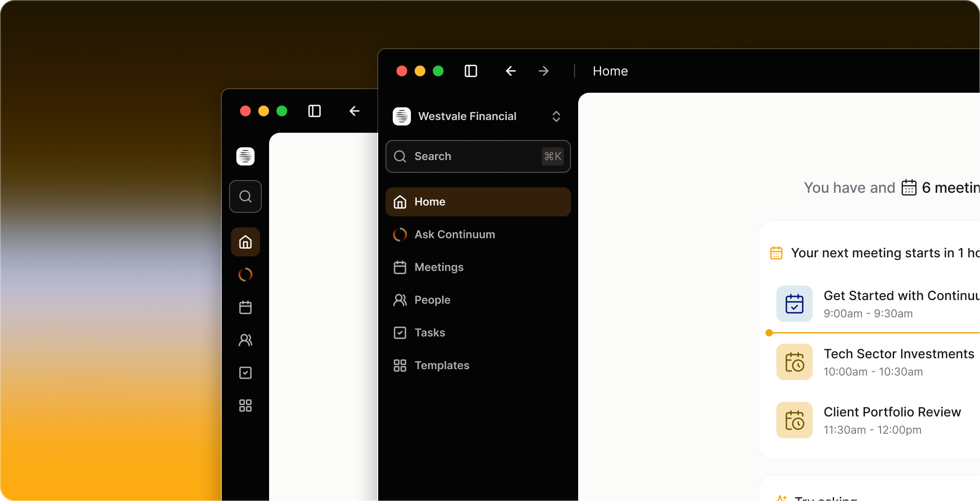Open the Westvale Financial workspace switcher chevrons
The height and width of the screenshot is (501, 980).
(x=556, y=116)
